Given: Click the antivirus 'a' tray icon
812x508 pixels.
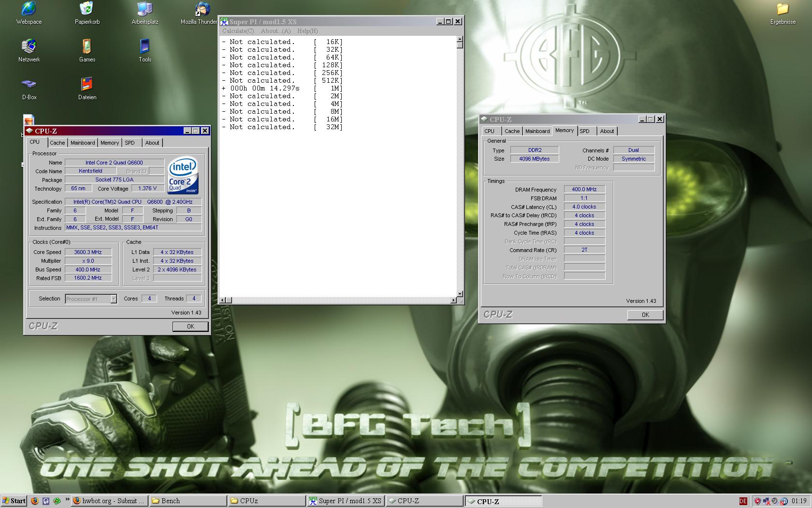Looking at the screenshot, I should 783,501.
